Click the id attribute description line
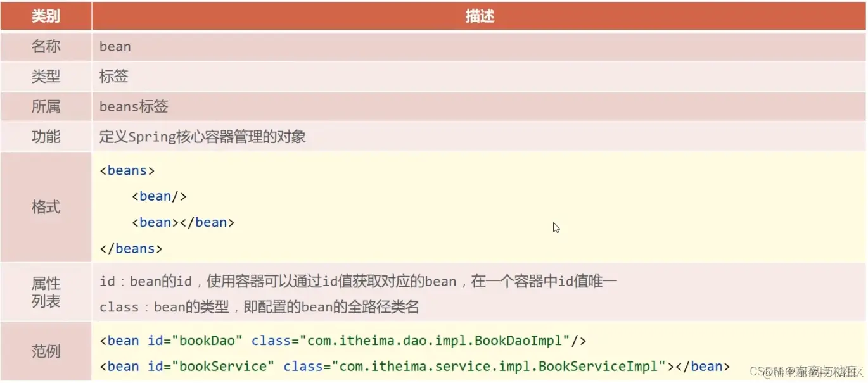The height and width of the screenshot is (383, 868). 359,281
